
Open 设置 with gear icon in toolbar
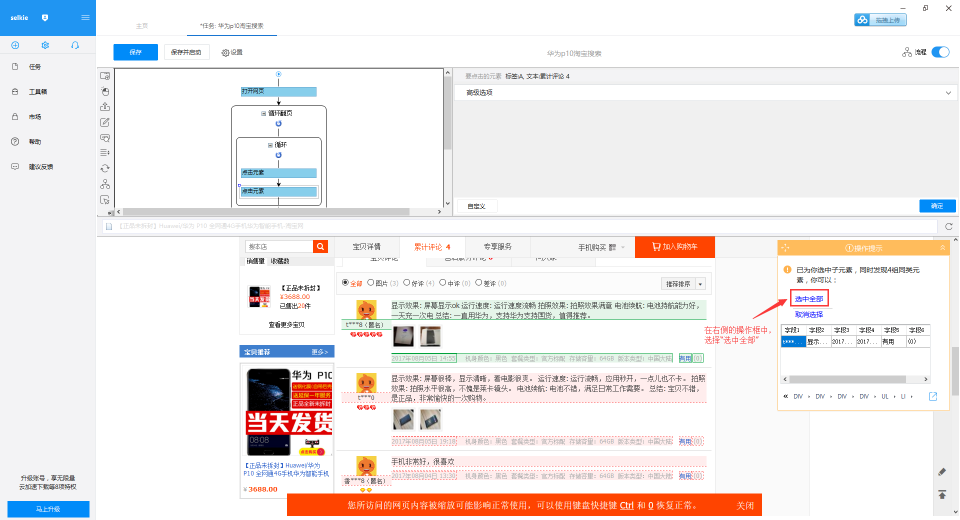[x=232, y=53]
